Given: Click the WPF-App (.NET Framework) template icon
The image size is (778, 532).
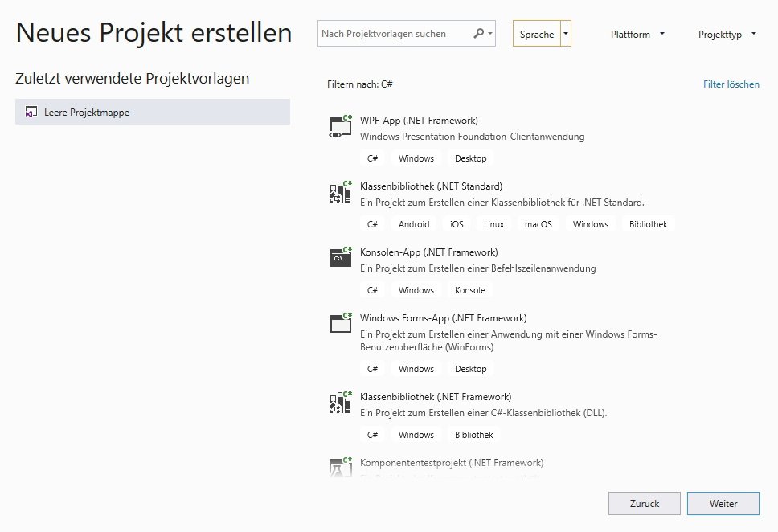Looking at the screenshot, I should point(339,126).
